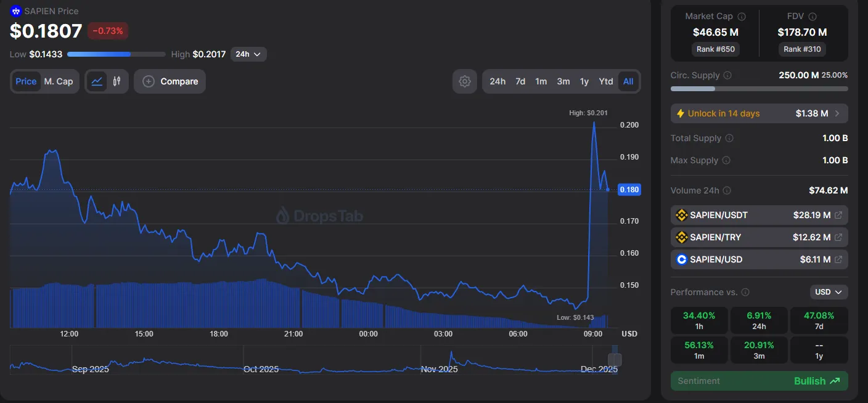Select the 1m timeframe tab
This screenshot has height=403, width=868.
(541, 81)
